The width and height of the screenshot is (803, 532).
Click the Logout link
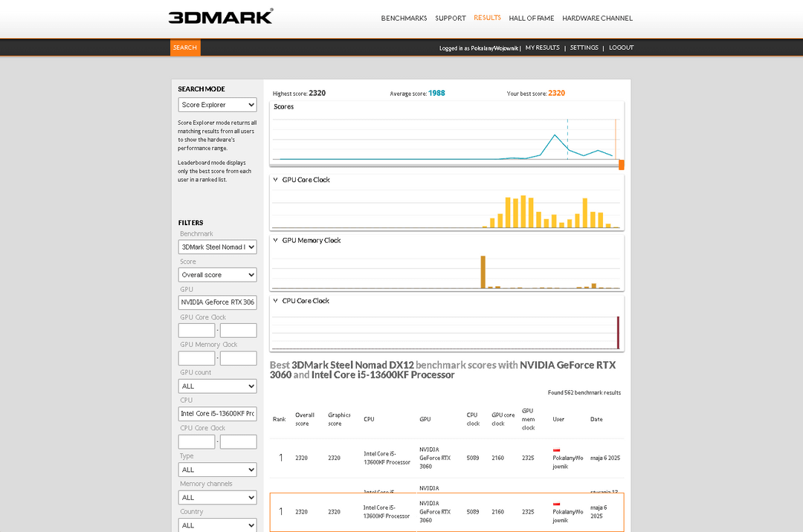pyautogui.click(x=621, y=48)
